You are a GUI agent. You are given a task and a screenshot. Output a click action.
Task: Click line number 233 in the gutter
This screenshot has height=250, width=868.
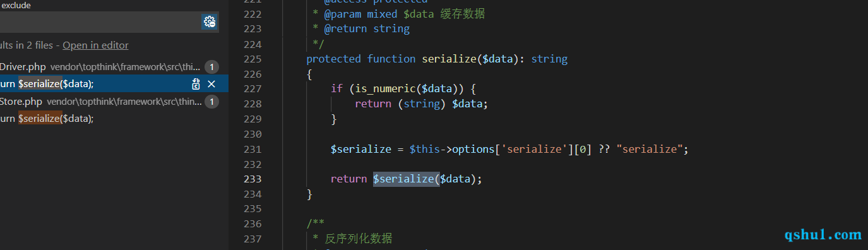(x=253, y=179)
